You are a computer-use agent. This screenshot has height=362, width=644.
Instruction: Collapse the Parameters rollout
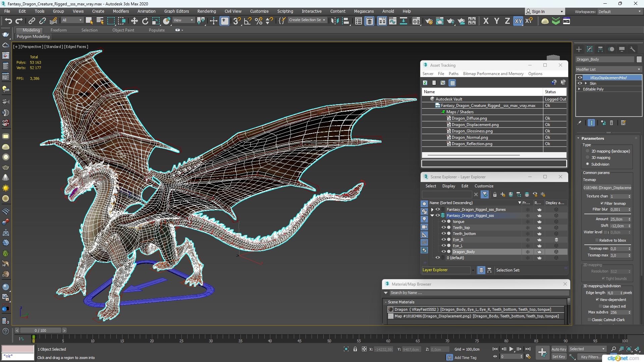pos(593,138)
